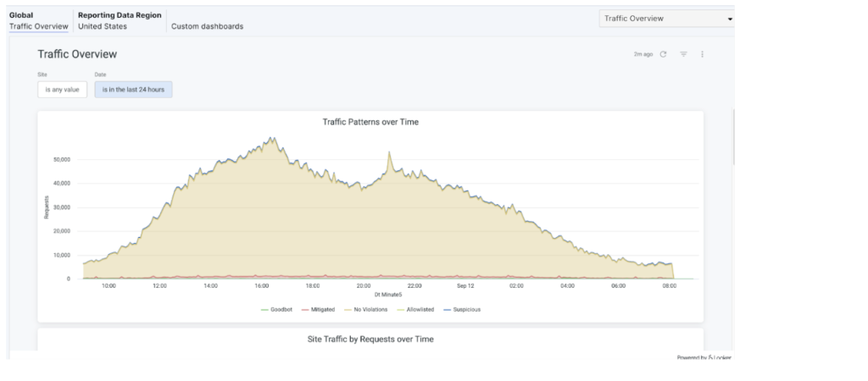Click the chart peak near 16:00
The height and width of the screenshot is (381, 868).
click(270, 138)
